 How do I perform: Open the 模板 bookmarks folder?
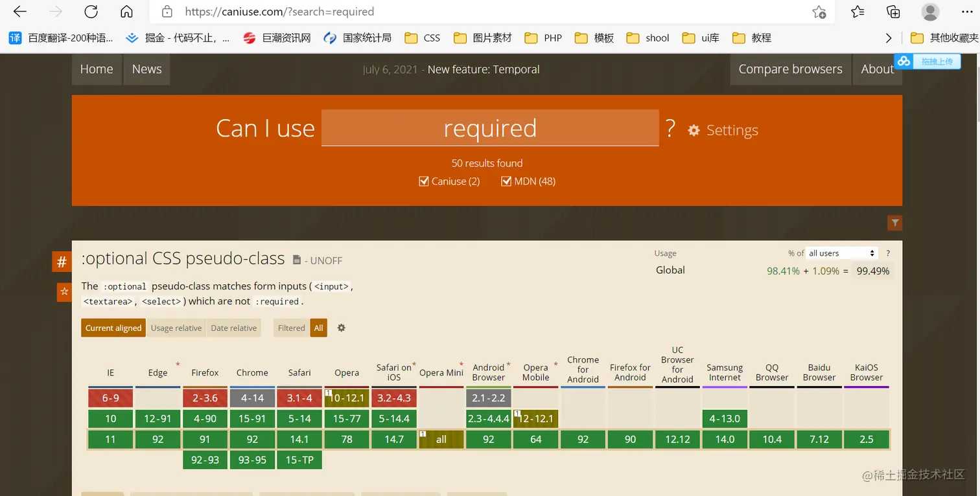click(594, 38)
